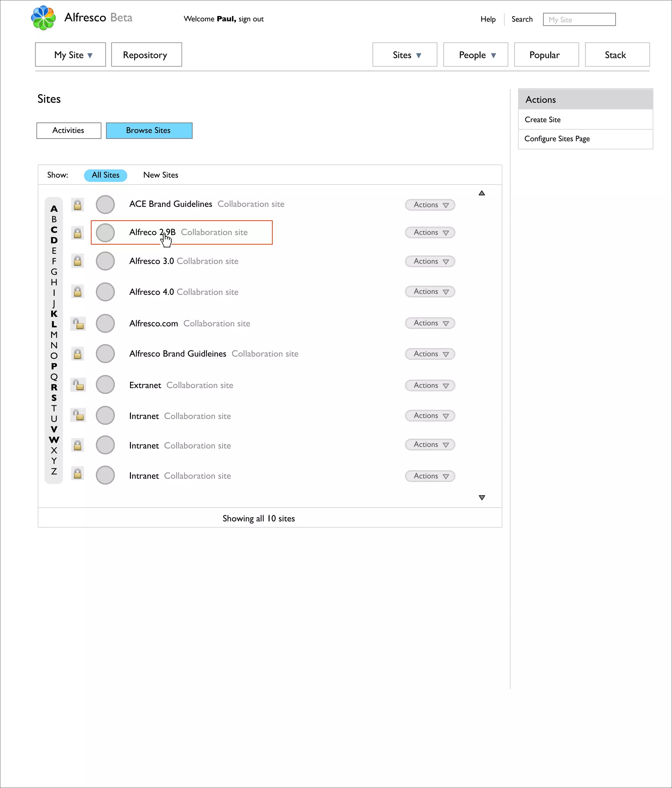Screen dimensions: 672x788
Task: Click site avatar circle for Alfresco.com
Action: click(105, 323)
